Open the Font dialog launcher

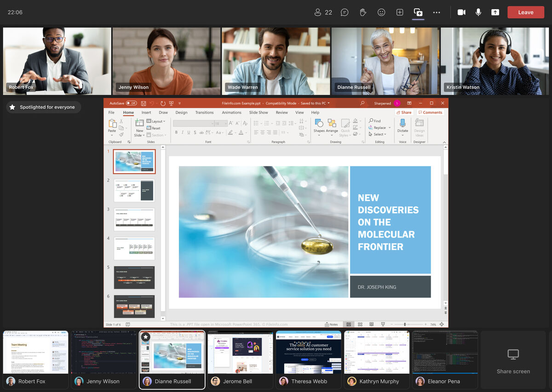tap(247, 142)
